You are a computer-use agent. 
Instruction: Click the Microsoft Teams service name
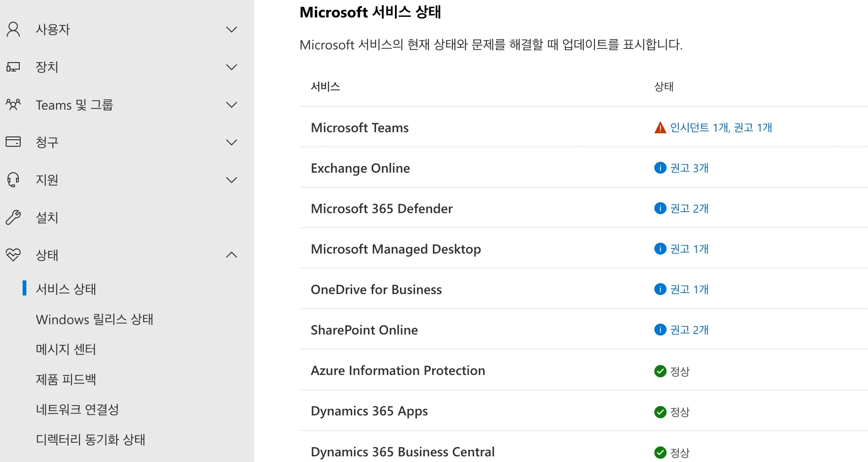click(x=360, y=127)
